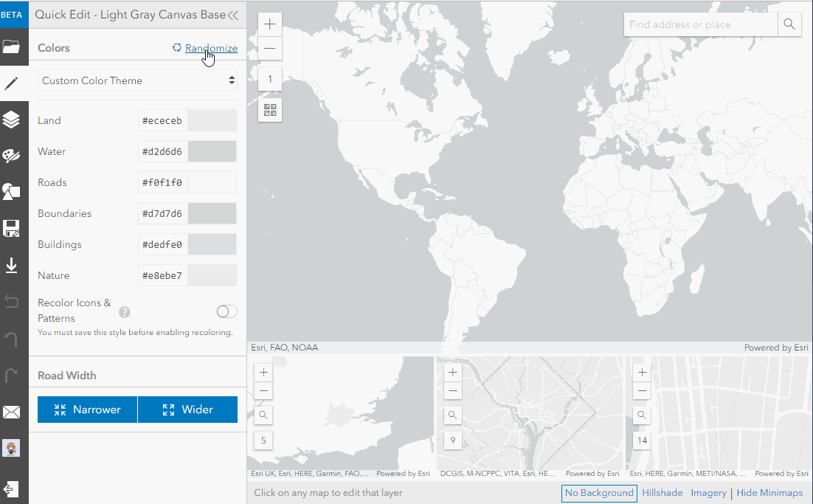Click the Water color swatch
This screenshot has width=813, height=504.
tap(212, 151)
